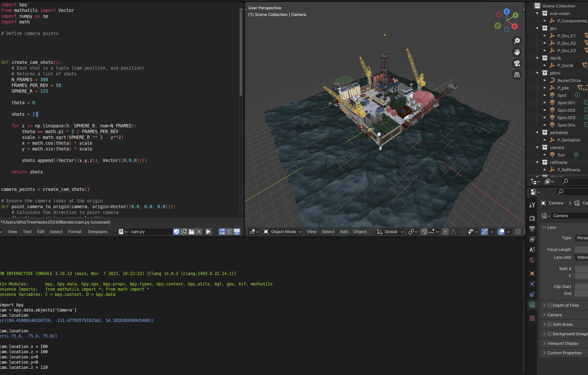The image size is (588, 375).
Task: Click the open text file folder icon
Action: [x=191, y=232]
